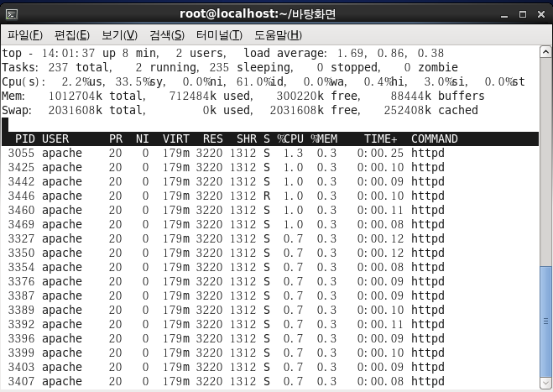Click PID 3376 in process list
553x392 pixels.
(21, 281)
